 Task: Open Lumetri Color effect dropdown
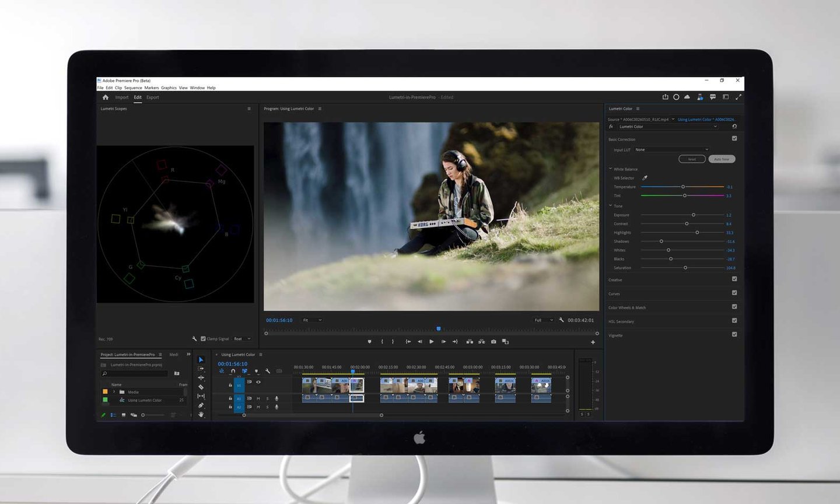pos(667,126)
